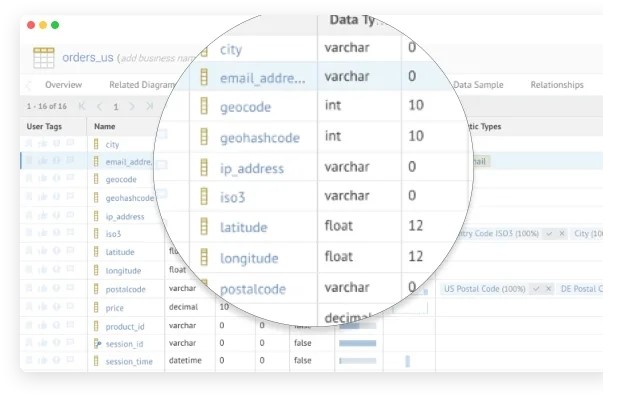Jump to the last page arrow
This screenshot has width=633, height=397.
(x=150, y=106)
